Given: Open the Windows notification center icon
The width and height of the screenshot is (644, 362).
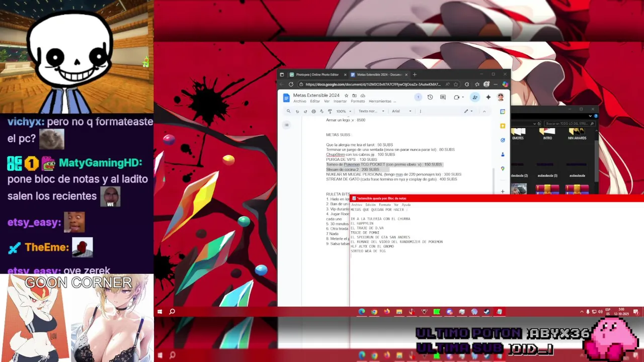Looking at the screenshot, I should pyautogui.click(x=636, y=312).
